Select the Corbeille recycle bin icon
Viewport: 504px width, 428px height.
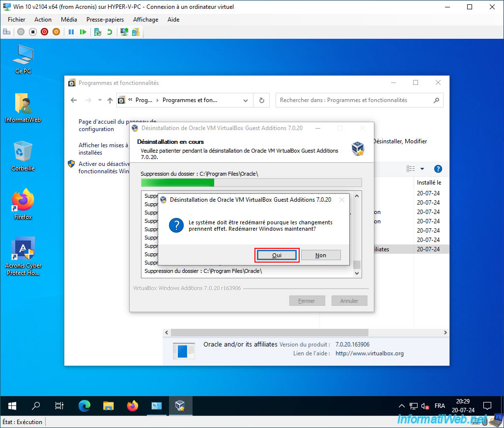pos(23,157)
